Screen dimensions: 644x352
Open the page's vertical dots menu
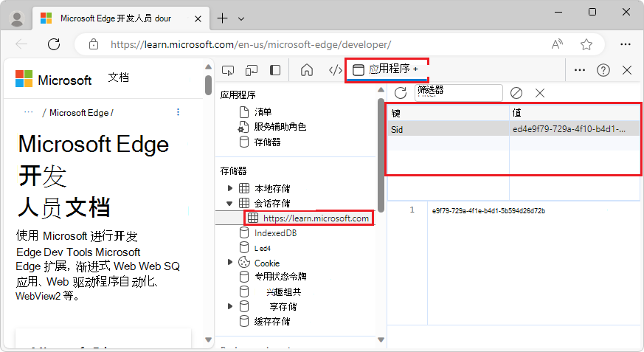coord(178,112)
